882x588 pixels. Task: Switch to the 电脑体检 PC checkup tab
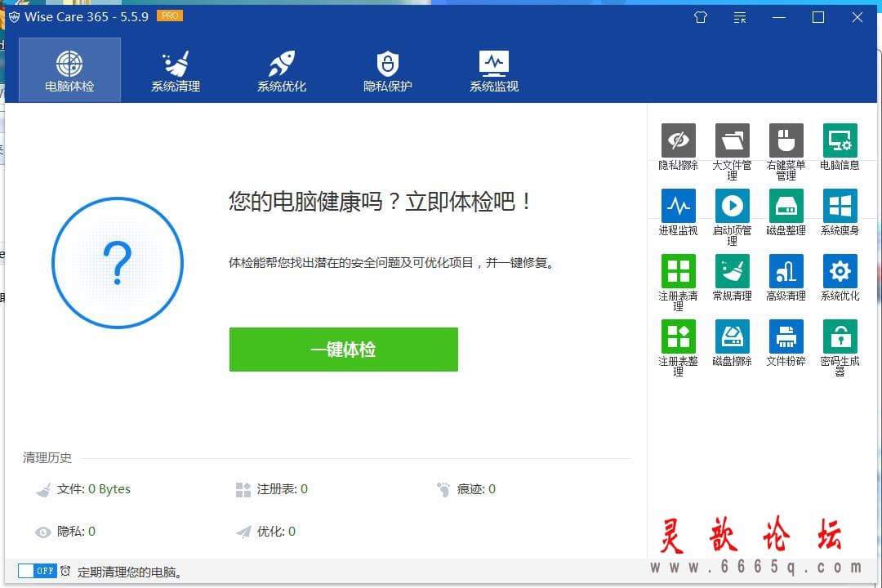pos(69,70)
